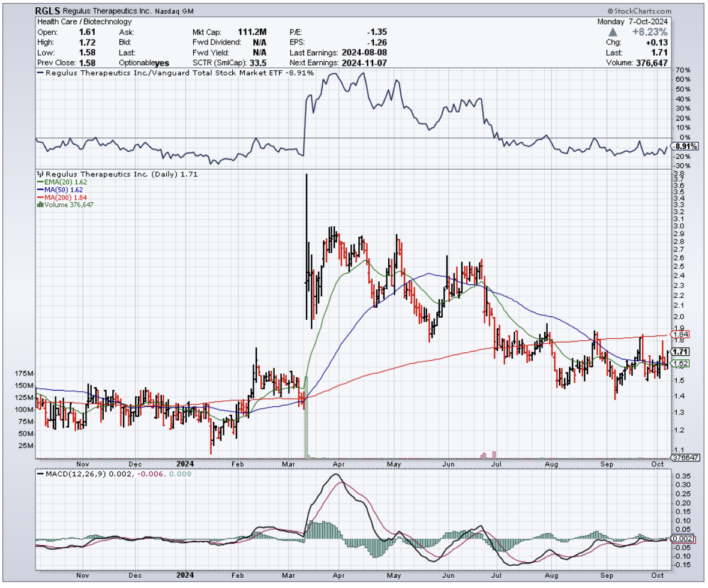Click the blue MA(50) legend line marker
This screenshot has width=708, height=588.
tap(39, 190)
